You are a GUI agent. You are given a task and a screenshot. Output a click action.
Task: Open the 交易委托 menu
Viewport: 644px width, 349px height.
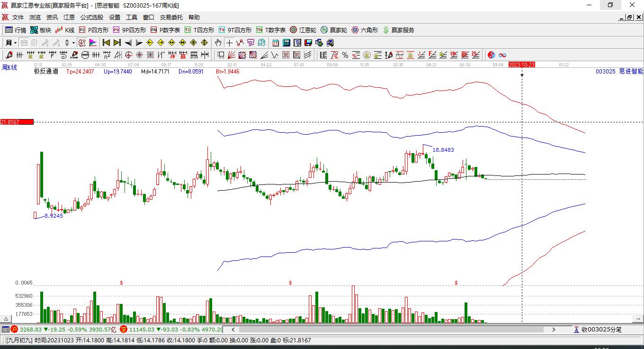pos(171,18)
